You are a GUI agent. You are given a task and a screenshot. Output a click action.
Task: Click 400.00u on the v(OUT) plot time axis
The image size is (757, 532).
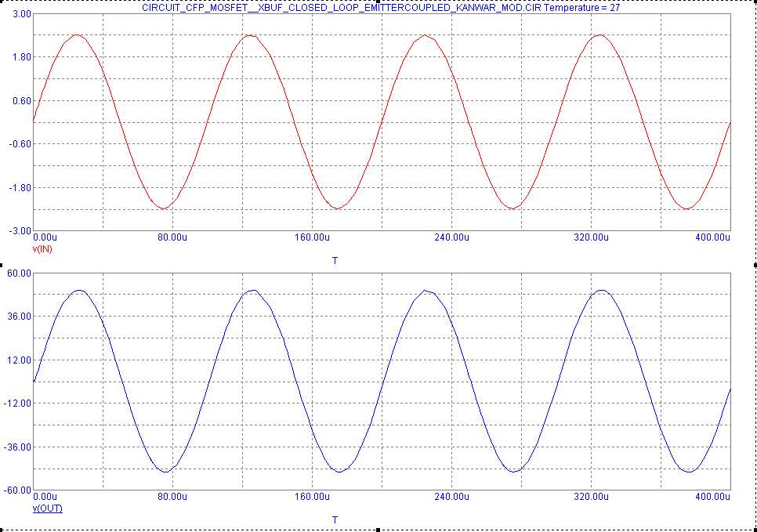point(712,497)
